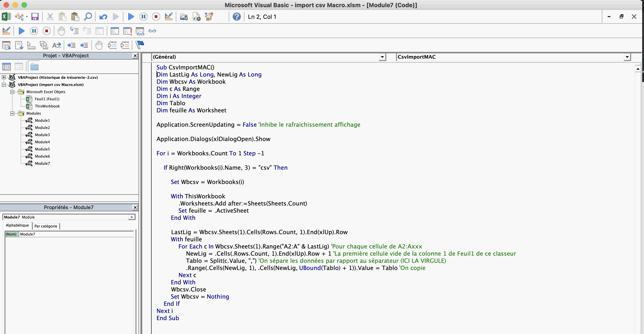Run the macro with top Play button
This screenshot has width=644, height=334.
[131, 17]
